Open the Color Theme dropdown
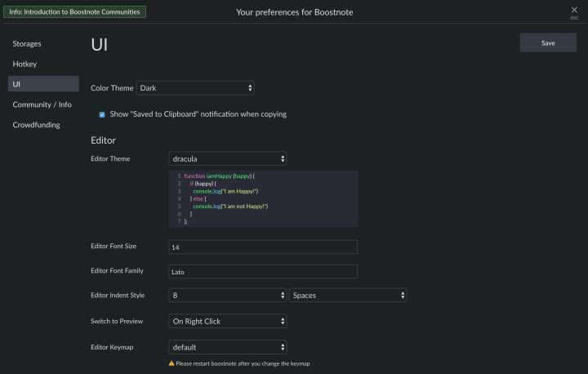This screenshot has width=588, height=374. [x=195, y=87]
